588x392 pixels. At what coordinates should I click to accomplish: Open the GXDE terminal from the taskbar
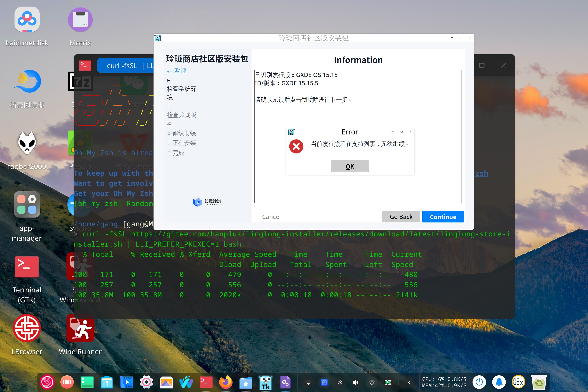206,382
